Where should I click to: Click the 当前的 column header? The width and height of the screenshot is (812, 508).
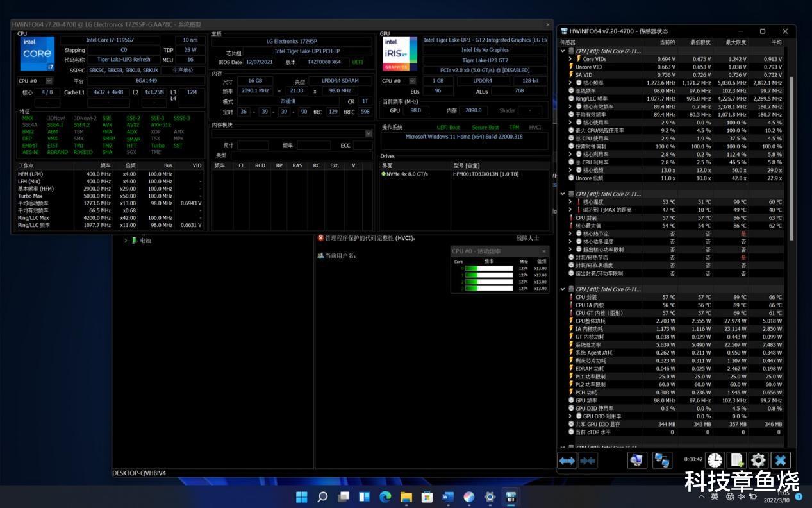click(x=667, y=42)
